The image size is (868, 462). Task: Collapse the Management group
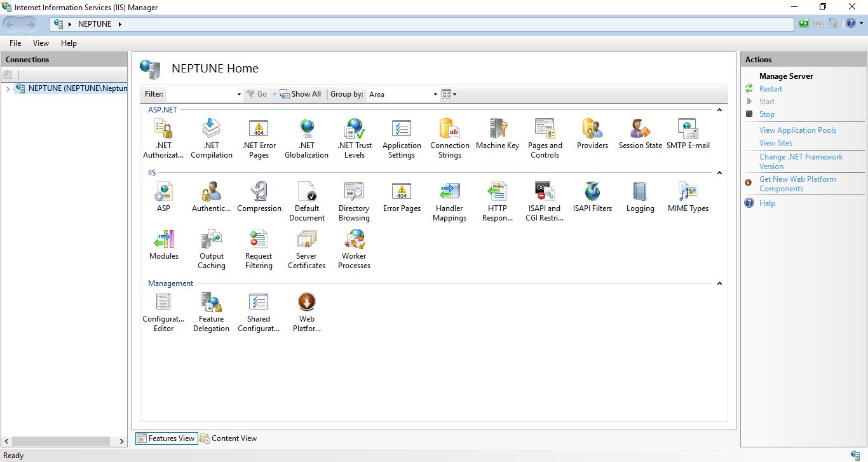719,283
